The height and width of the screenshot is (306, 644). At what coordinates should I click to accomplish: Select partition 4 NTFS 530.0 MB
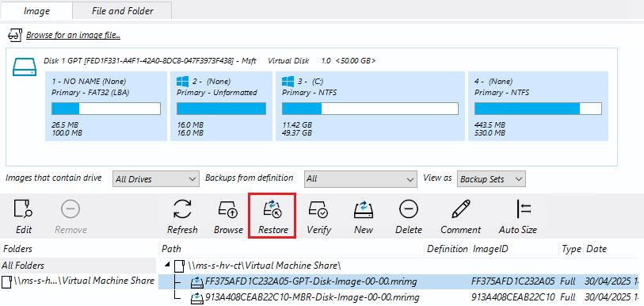538,106
